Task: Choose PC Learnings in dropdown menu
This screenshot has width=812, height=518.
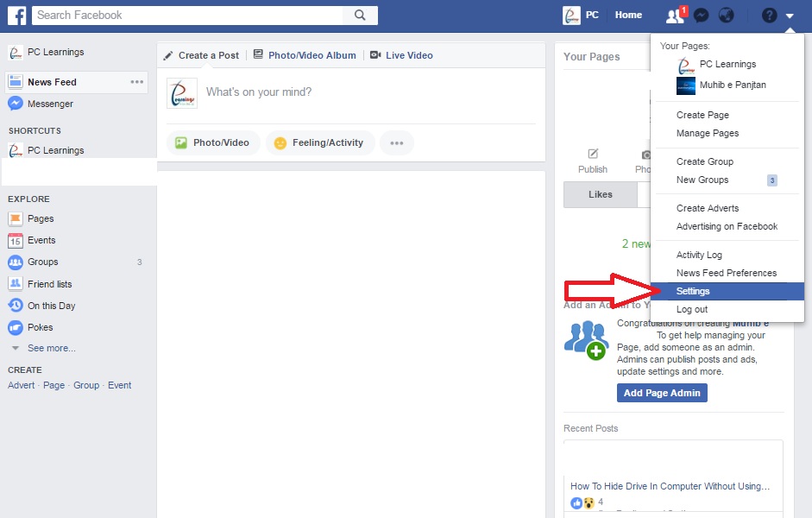Action: [727, 64]
